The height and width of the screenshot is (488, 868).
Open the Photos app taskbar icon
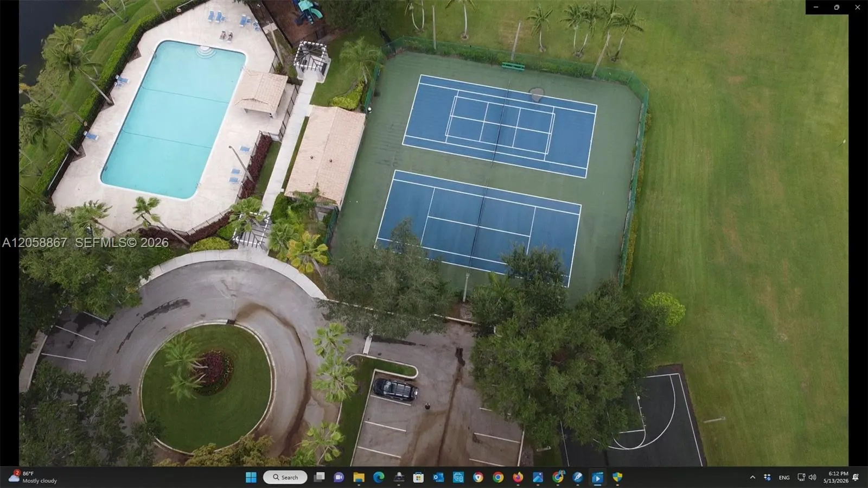(x=538, y=477)
